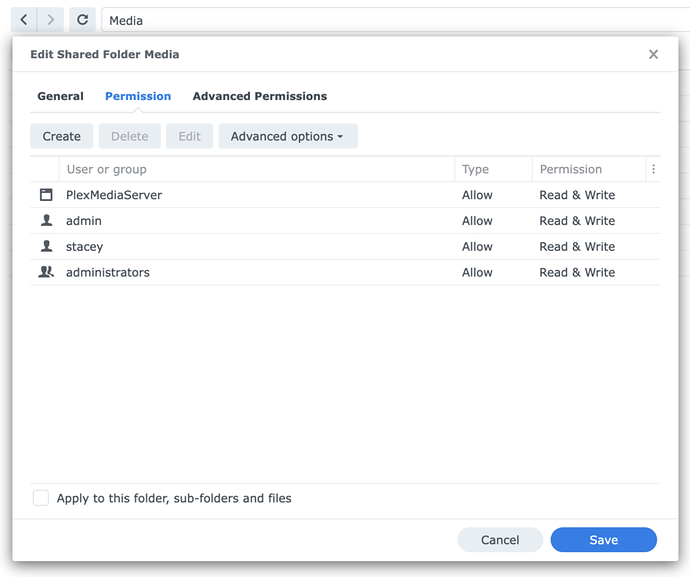
Task: Open the Advanced Permissions tab
Action: (260, 96)
